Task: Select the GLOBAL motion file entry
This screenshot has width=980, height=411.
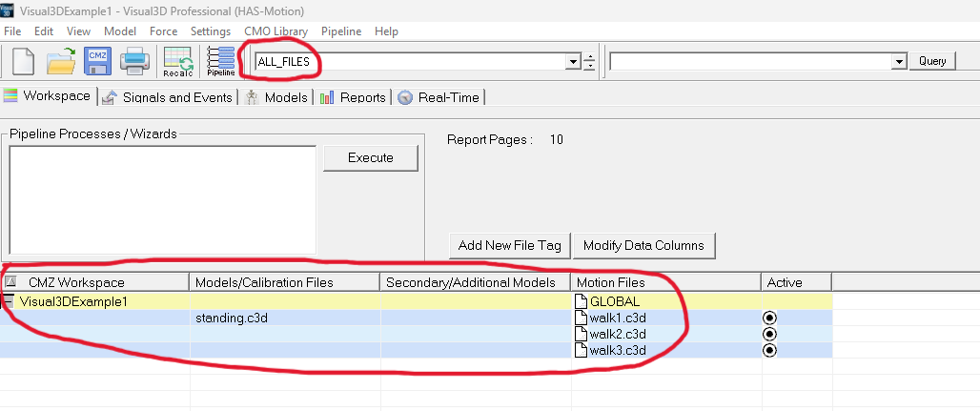Action: pos(615,301)
